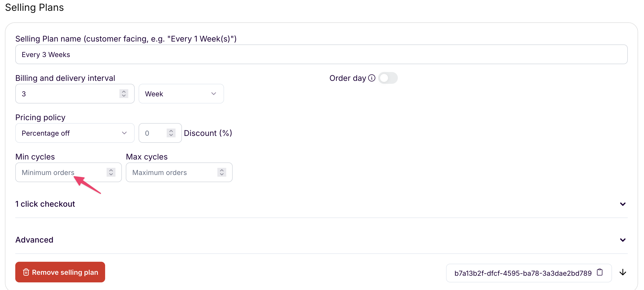
Task: Click the Min cycles stepper arrows
Action: click(x=111, y=173)
